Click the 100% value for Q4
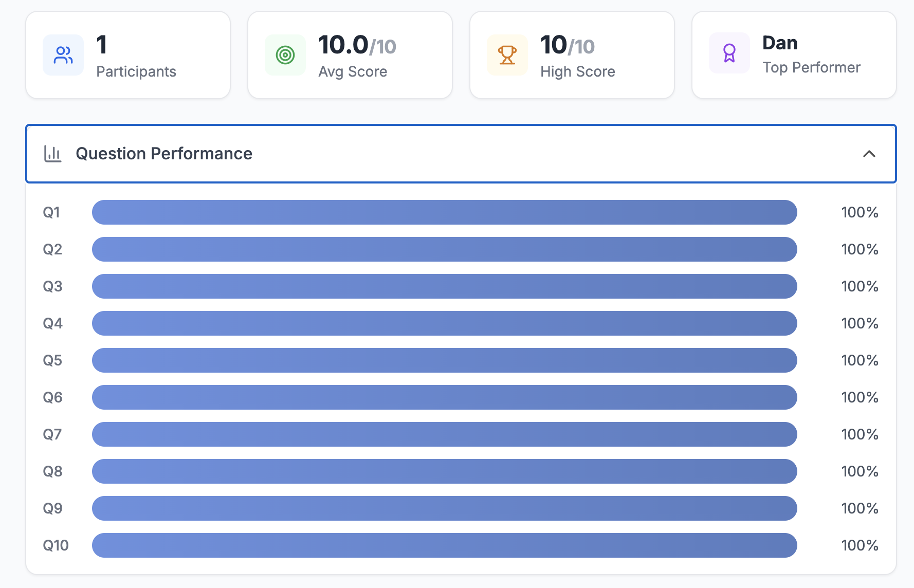The height and width of the screenshot is (588, 914). pyautogui.click(x=859, y=323)
